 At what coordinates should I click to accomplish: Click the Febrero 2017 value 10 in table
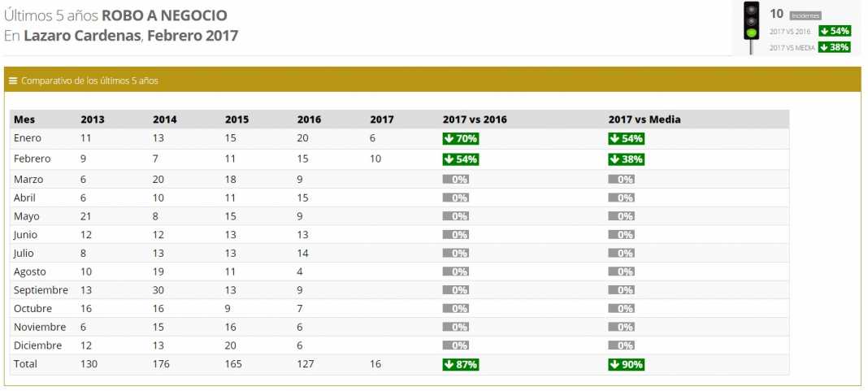[x=375, y=159]
